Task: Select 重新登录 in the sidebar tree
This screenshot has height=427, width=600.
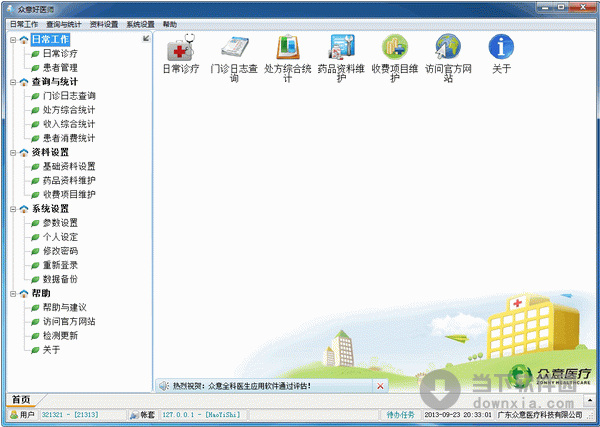Action: point(60,265)
